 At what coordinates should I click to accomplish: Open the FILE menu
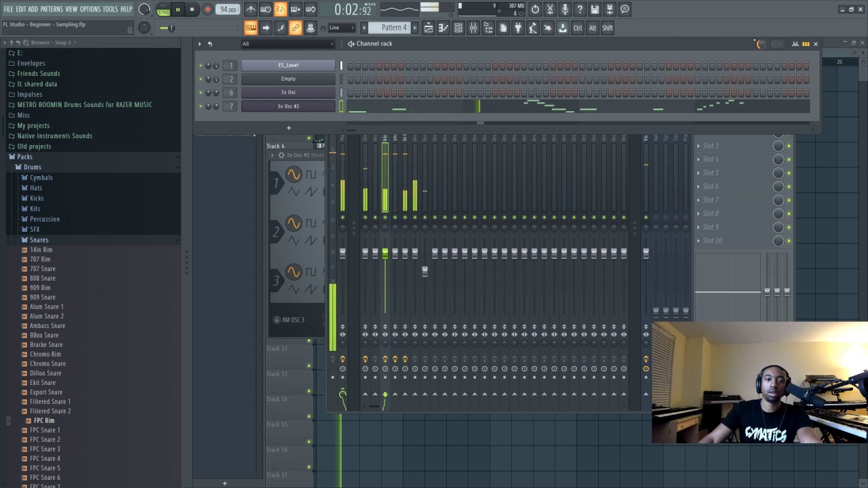pos(8,9)
